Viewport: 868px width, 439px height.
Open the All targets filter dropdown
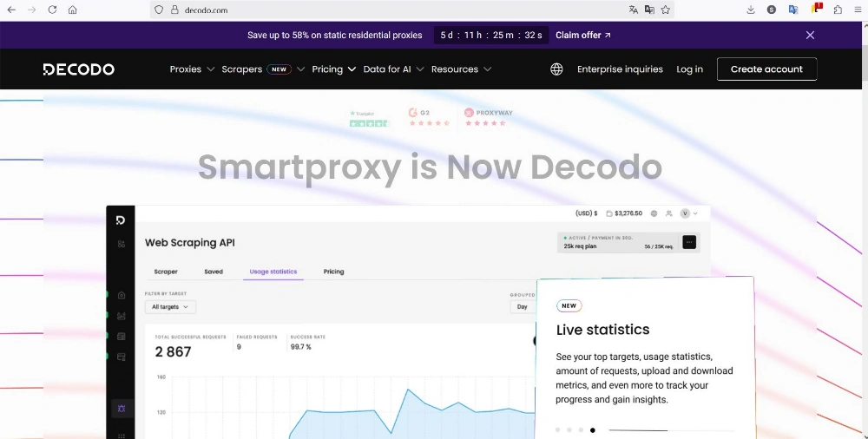[x=170, y=306]
